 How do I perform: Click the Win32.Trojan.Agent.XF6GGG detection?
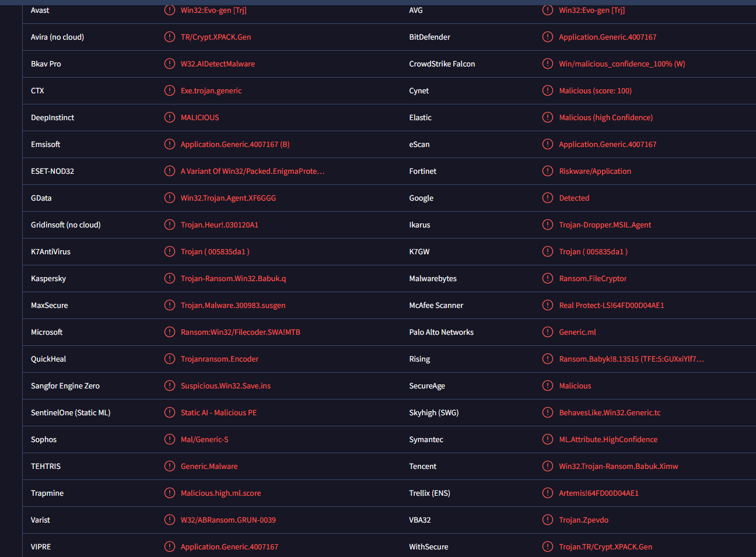228,198
